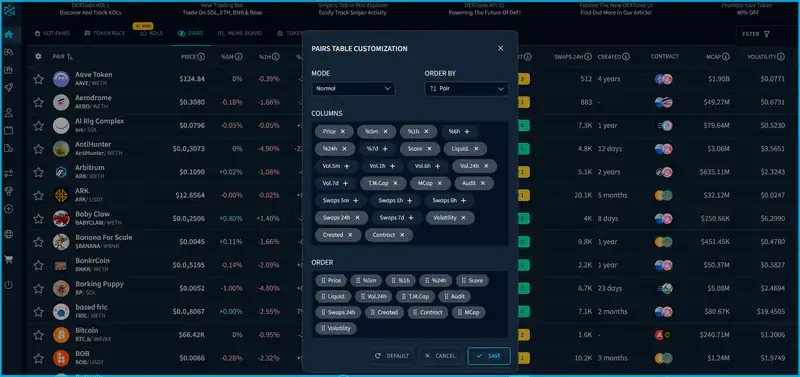Image resolution: width=800 pixels, height=377 pixels.
Task: Click the Baby Claw token logo
Action: pos(61,218)
